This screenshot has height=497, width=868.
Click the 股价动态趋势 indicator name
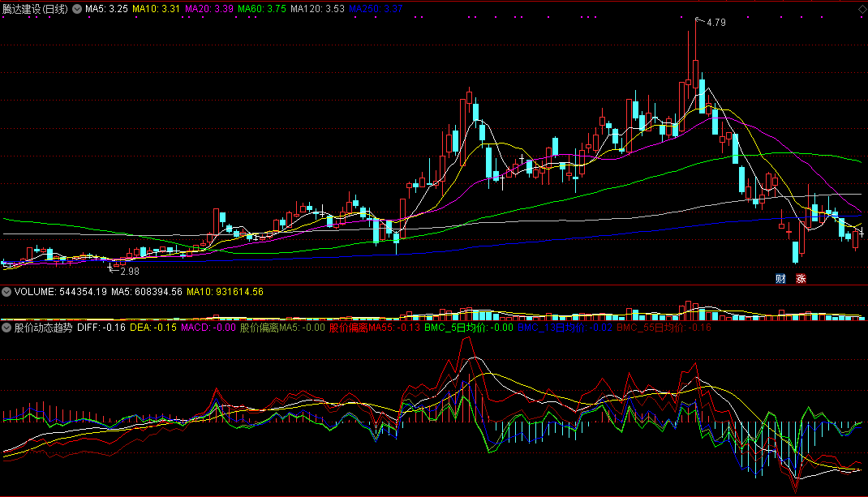(43, 328)
